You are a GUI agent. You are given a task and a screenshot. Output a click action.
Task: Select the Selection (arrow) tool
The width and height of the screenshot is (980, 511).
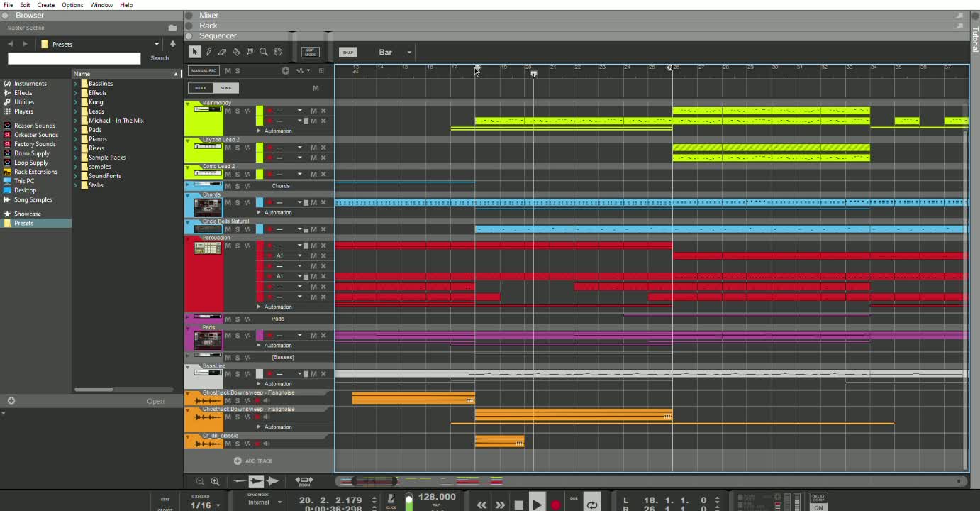point(195,52)
